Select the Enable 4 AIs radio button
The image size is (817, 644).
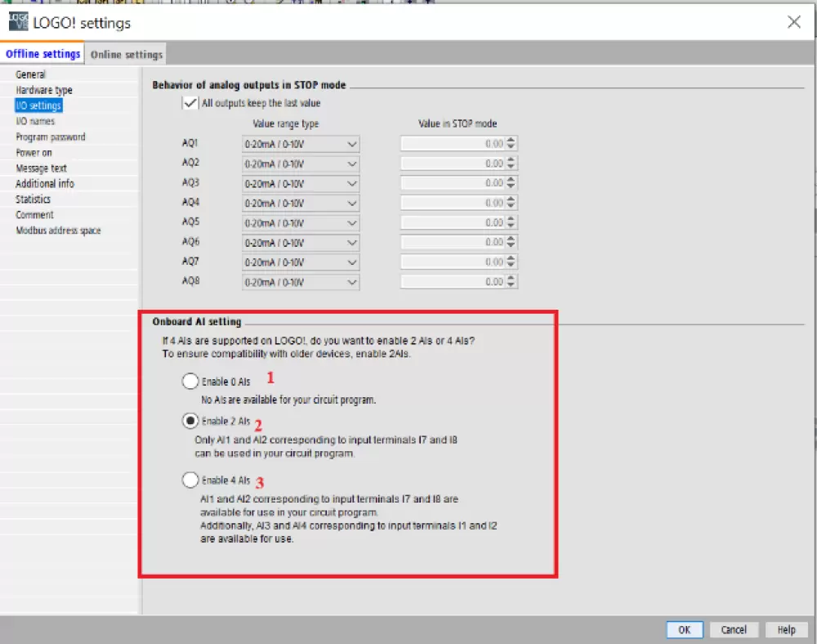190,480
